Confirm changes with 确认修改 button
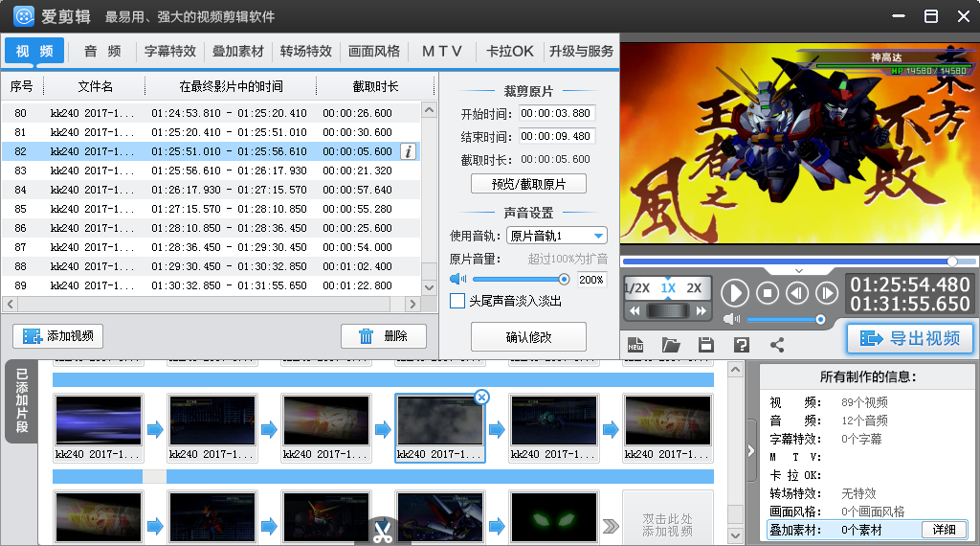 pyautogui.click(x=528, y=337)
